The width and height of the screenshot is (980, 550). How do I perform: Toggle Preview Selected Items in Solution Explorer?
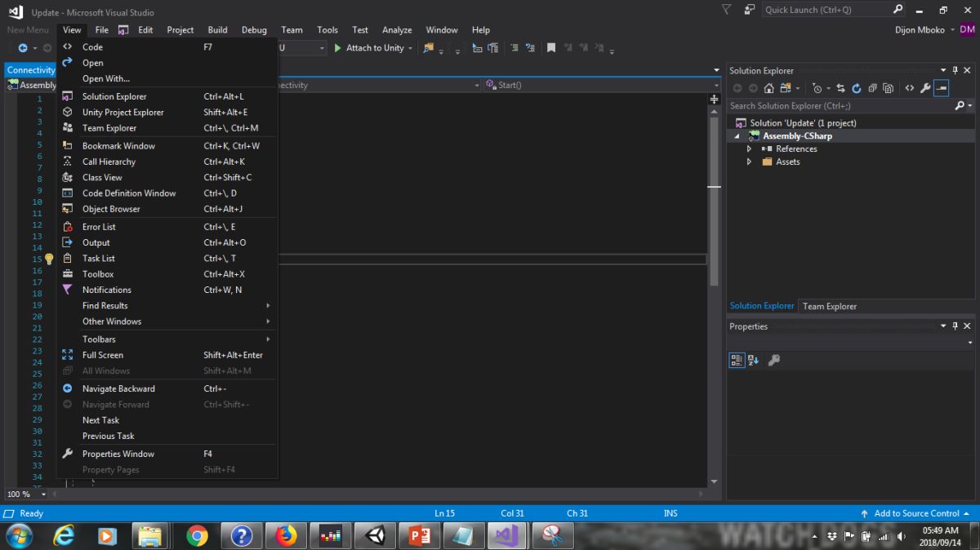pyautogui.click(x=942, y=88)
